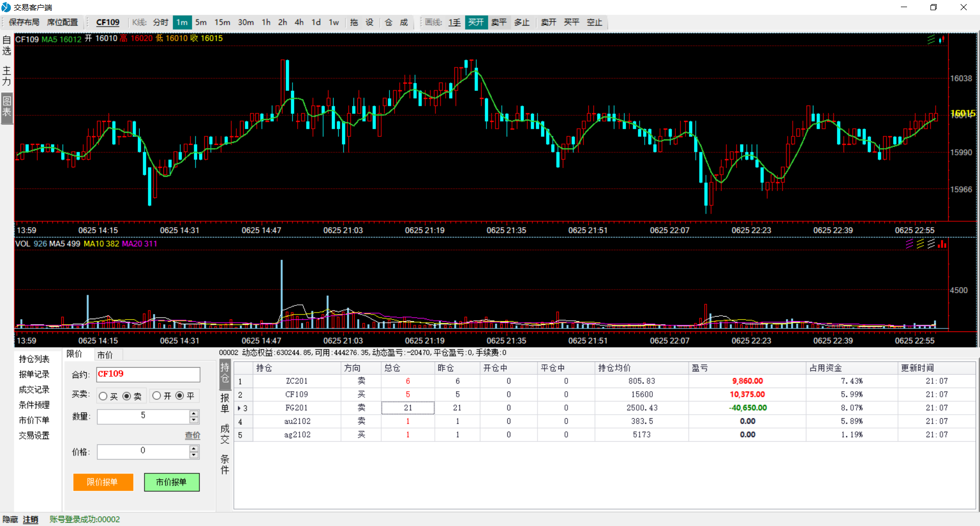Toggle white MA5 line icon in volume panel
Image resolution: width=980 pixels, height=526 pixels.
click(932, 244)
